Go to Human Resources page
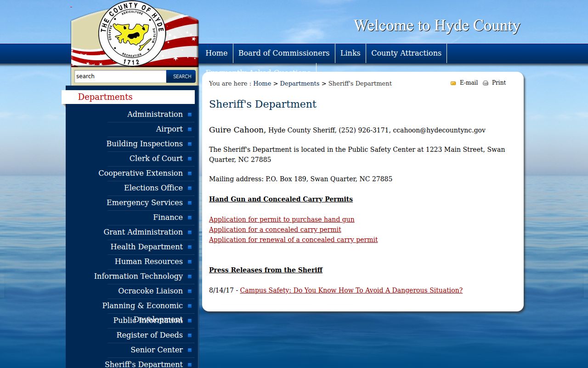 [149, 261]
